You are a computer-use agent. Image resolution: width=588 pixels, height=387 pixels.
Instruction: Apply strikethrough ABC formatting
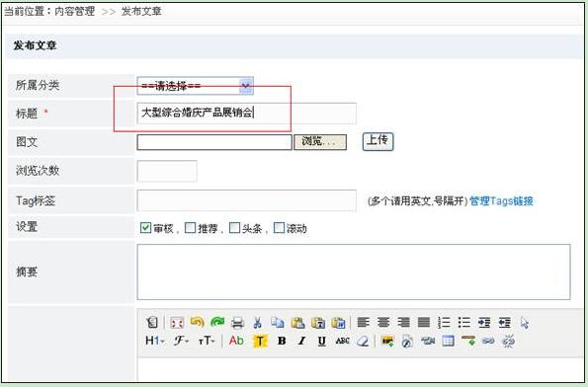[342, 341]
